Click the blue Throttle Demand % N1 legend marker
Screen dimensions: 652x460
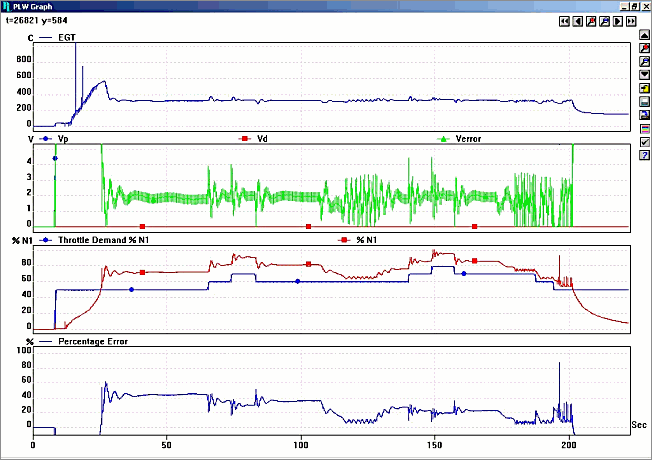[45, 241]
